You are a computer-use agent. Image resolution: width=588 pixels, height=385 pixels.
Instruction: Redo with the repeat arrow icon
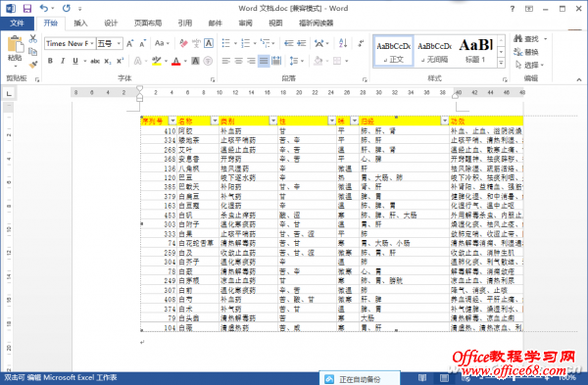[67, 8]
